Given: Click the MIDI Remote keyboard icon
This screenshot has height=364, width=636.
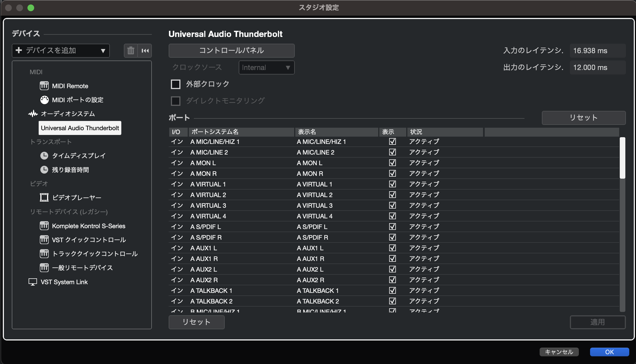Looking at the screenshot, I should tap(44, 86).
